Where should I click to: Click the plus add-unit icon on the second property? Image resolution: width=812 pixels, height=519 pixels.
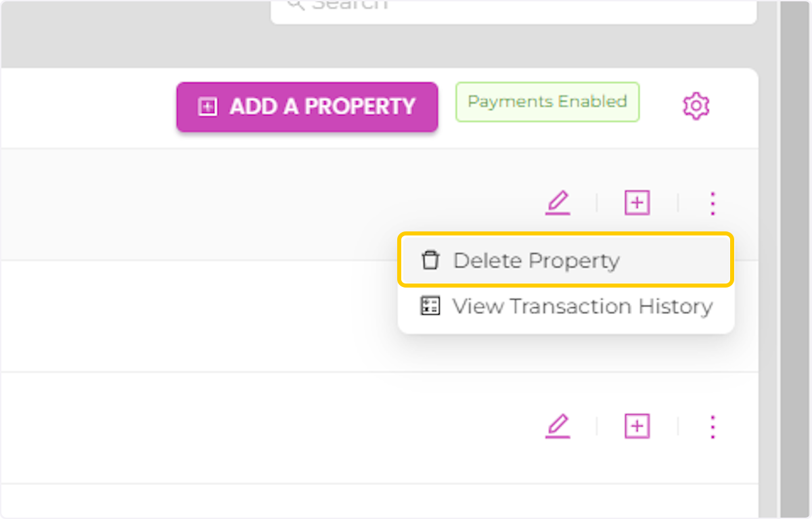[x=637, y=426]
